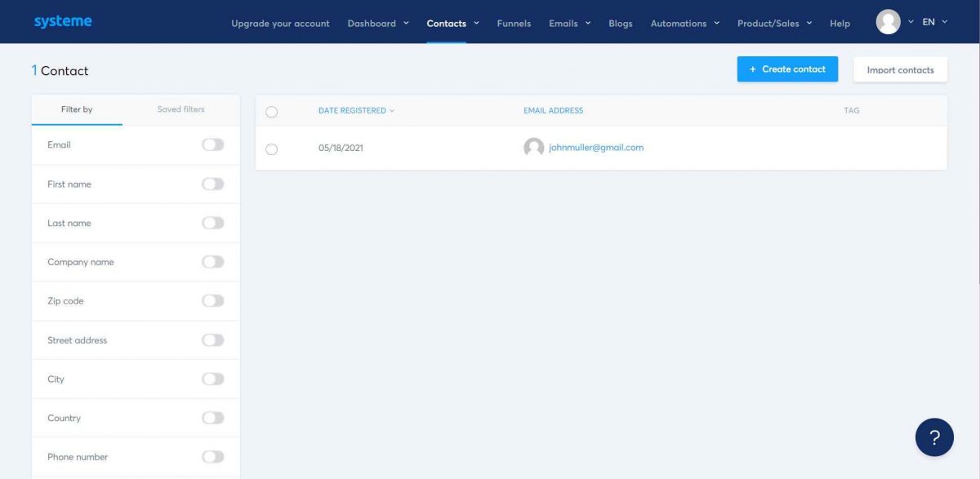
Task: Expand the Emails dropdown menu
Action: (570, 24)
